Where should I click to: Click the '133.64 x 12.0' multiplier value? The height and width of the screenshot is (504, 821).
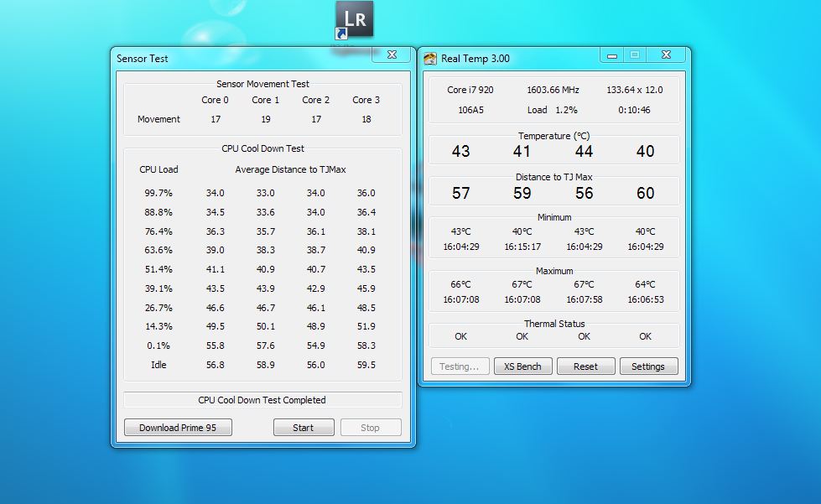click(x=635, y=90)
